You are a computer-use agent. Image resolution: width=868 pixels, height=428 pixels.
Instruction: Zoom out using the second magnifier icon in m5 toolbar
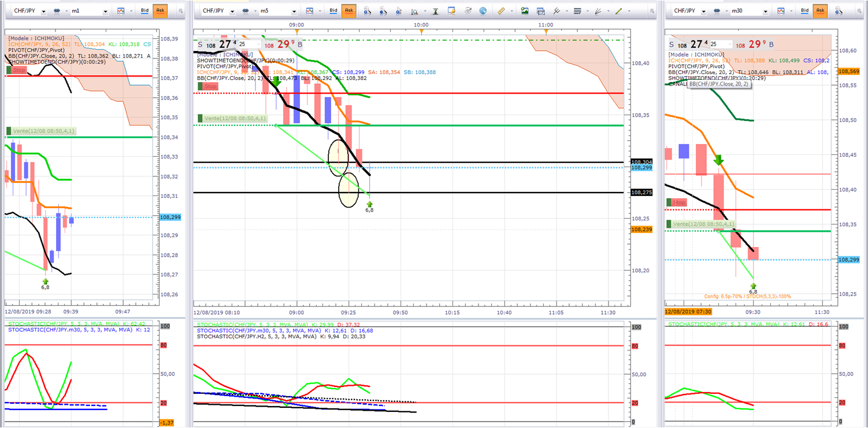click(383, 11)
